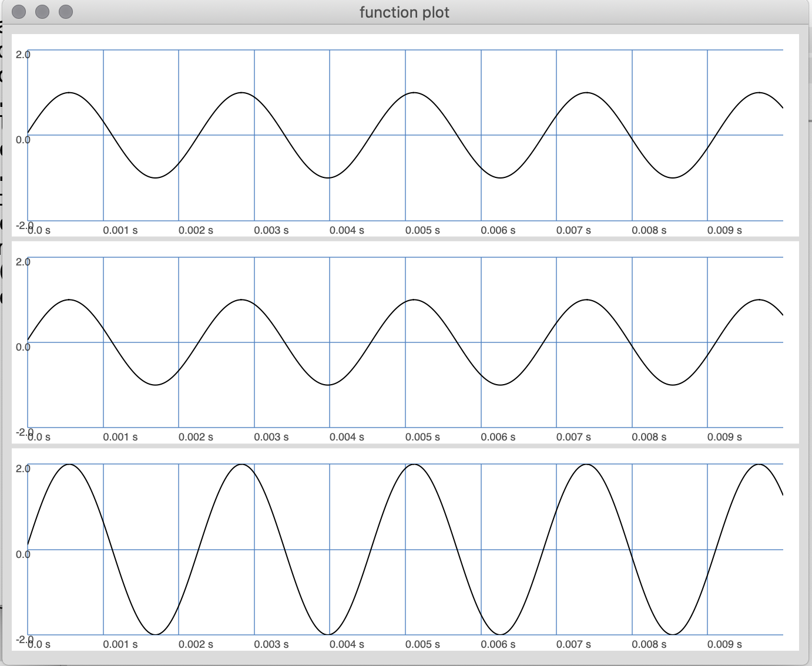The height and width of the screenshot is (666, 812).
Task: Click the "function plot" window title
Action: 404,12
